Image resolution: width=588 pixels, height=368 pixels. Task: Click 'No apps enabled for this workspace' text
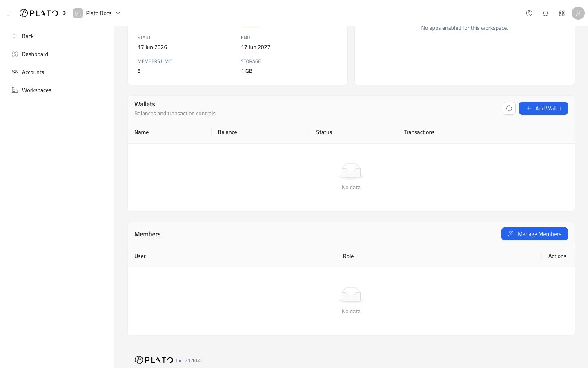click(465, 28)
